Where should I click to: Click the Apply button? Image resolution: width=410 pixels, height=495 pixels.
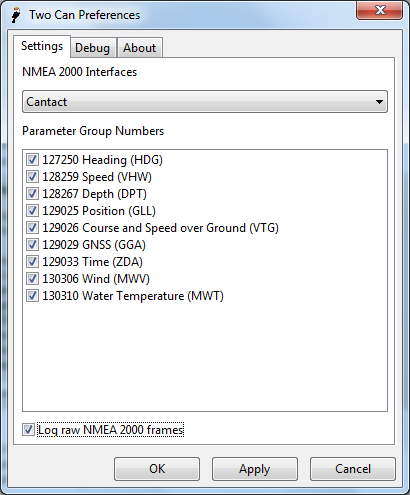point(255,469)
